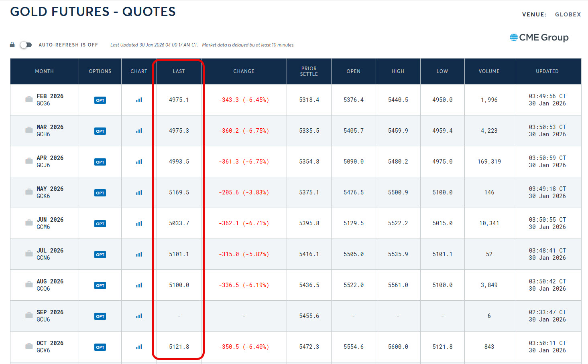This screenshot has width=588, height=364.
Task: Open options for FEB 2026 via OPT
Action: pyautogui.click(x=100, y=100)
